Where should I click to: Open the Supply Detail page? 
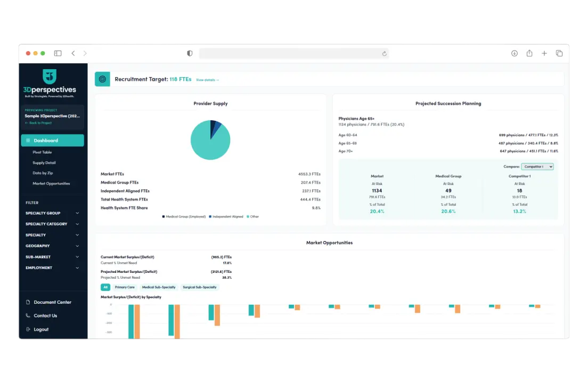point(44,163)
